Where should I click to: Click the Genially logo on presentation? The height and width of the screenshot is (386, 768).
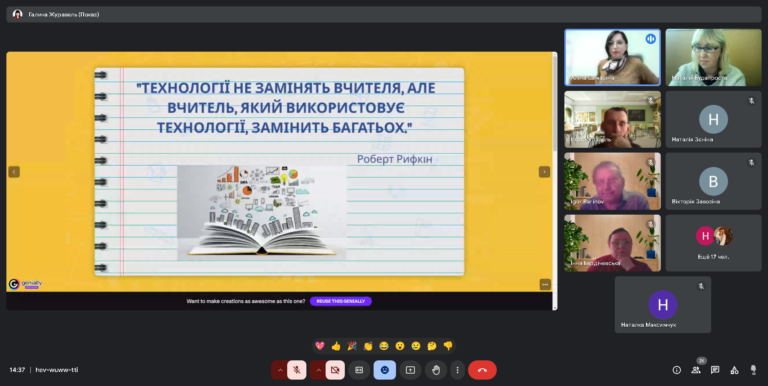point(25,284)
